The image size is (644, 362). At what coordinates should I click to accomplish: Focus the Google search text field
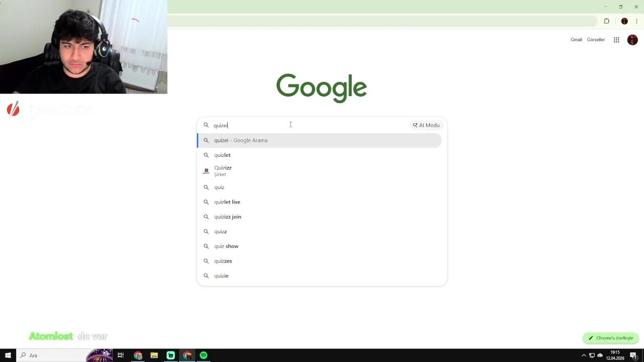click(310, 125)
